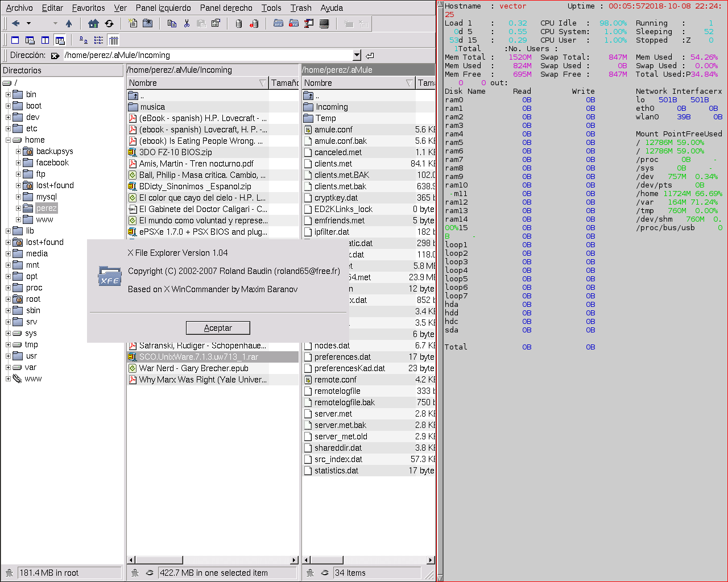The image size is (728, 582).
Task: Click the root user icon in the bottom-left status bar
Action: coord(9,573)
